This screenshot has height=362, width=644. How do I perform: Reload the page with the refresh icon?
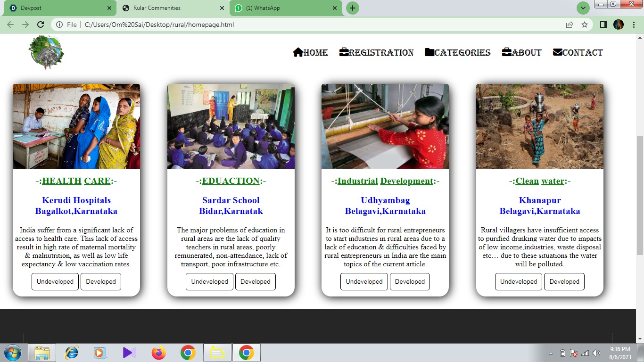(x=40, y=25)
